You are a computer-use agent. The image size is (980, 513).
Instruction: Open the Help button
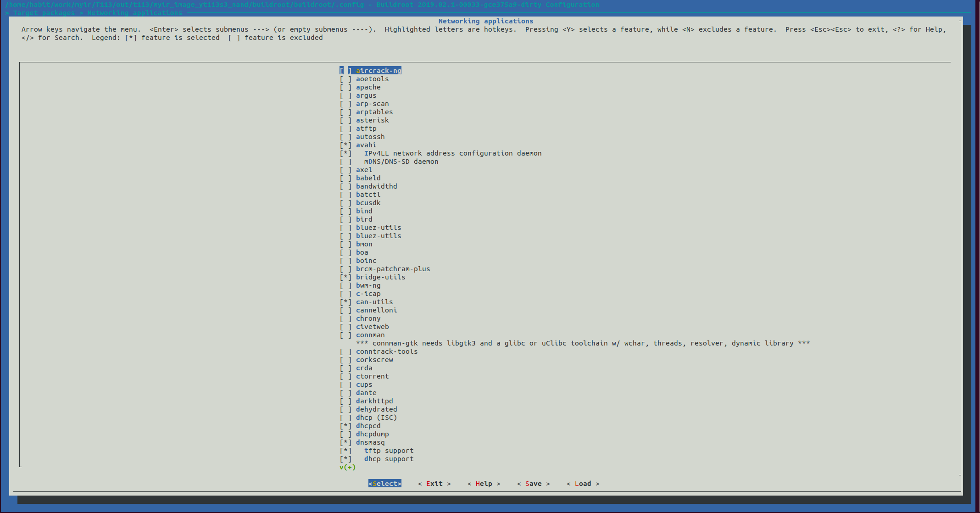pyautogui.click(x=484, y=484)
